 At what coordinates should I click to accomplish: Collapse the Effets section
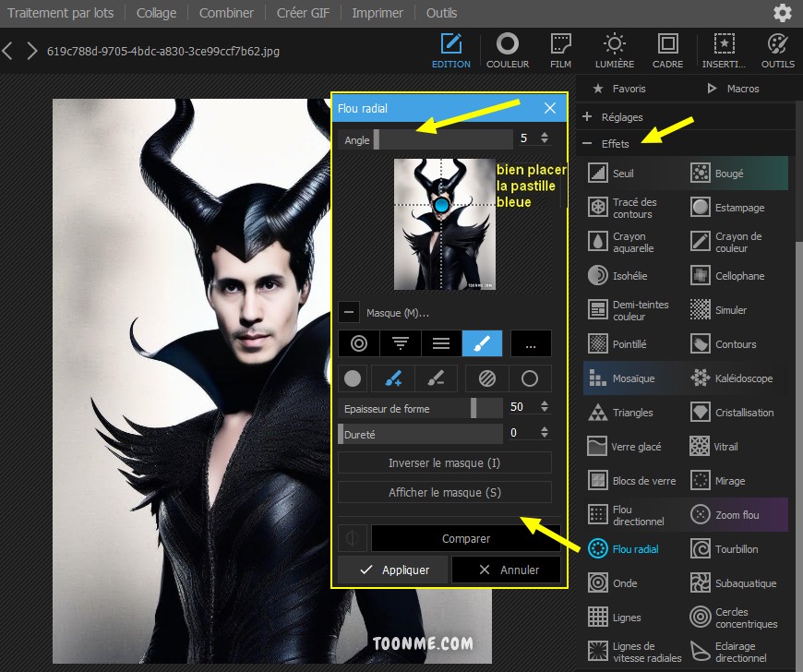coord(587,144)
